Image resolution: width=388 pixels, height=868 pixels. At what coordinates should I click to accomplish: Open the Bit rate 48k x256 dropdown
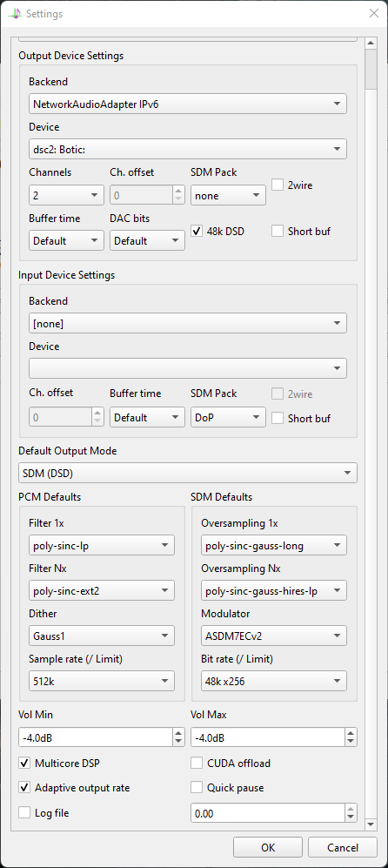(274, 681)
